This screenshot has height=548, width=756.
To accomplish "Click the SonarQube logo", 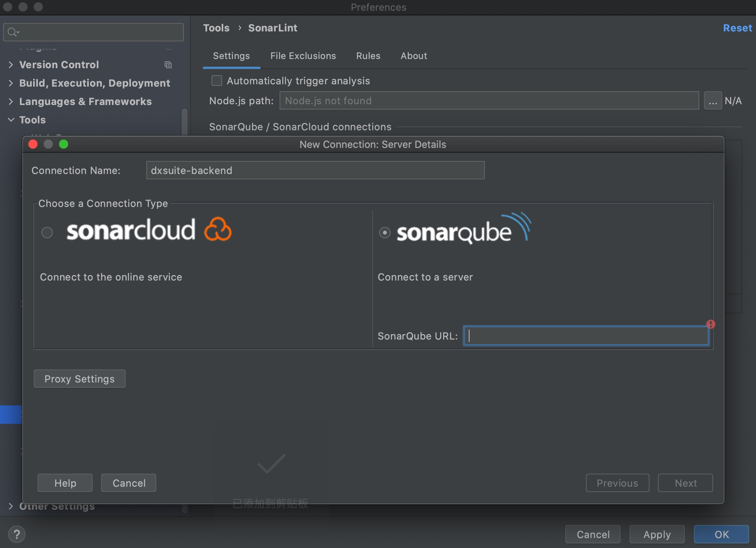I will click(464, 229).
